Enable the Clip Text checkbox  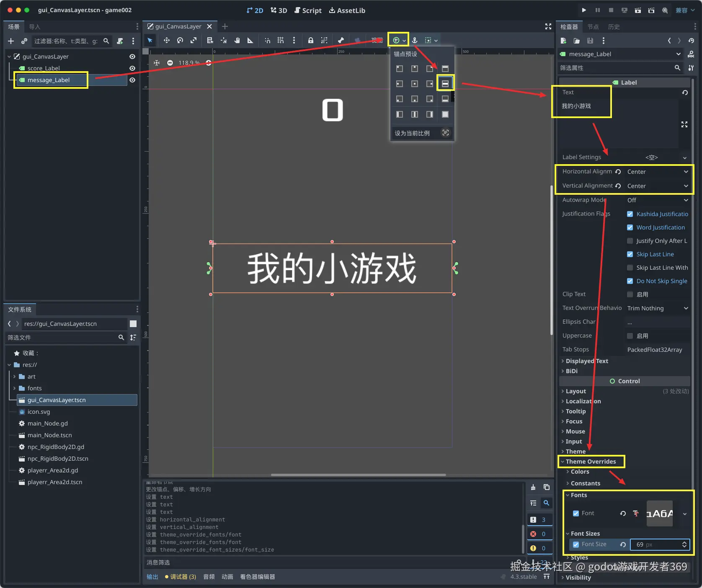click(x=630, y=294)
